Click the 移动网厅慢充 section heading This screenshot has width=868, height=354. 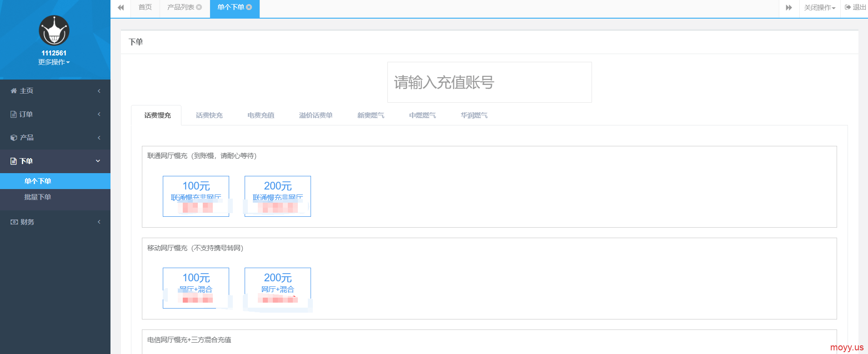[196, 248]
